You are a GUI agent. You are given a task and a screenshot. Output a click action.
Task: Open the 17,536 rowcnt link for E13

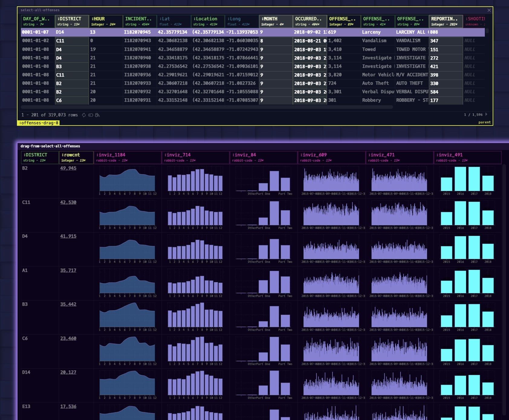tap(68, 406)
